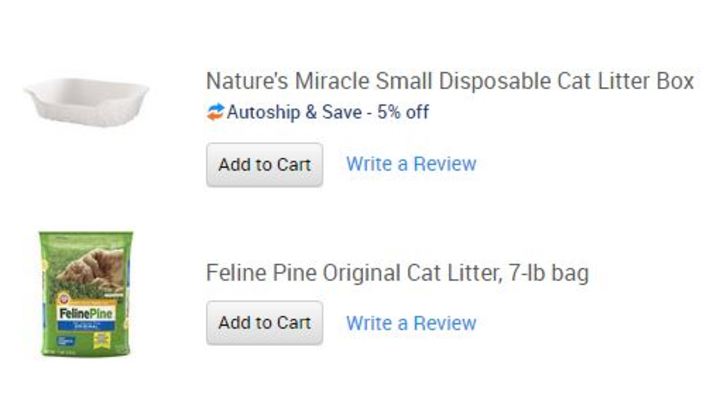Write a review for Feline Pine litter
This screenshot has width=720, height=395.
[x=411, y=323]
